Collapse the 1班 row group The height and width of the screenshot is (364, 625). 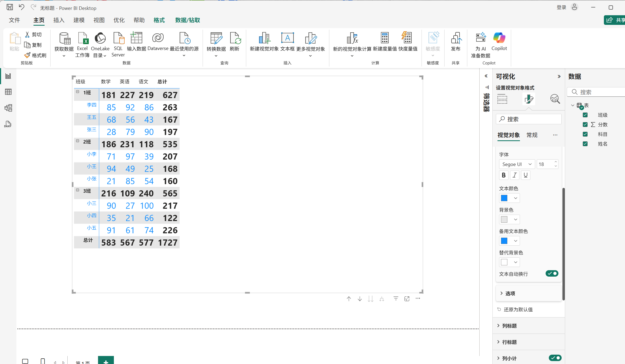(78, 92)
